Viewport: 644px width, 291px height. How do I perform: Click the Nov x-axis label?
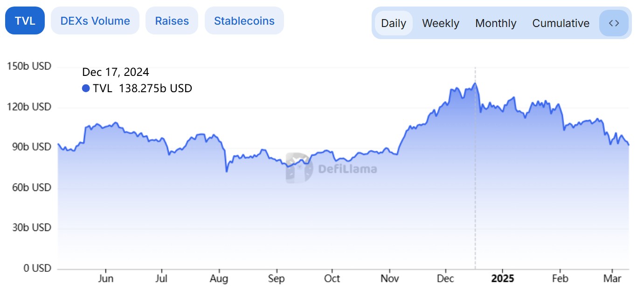pos(389,278)
